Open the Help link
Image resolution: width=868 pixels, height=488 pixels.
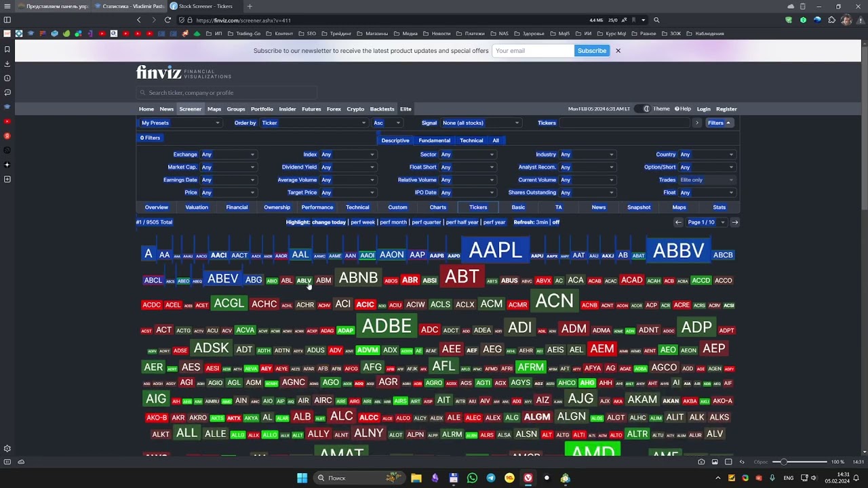[684, 109]
